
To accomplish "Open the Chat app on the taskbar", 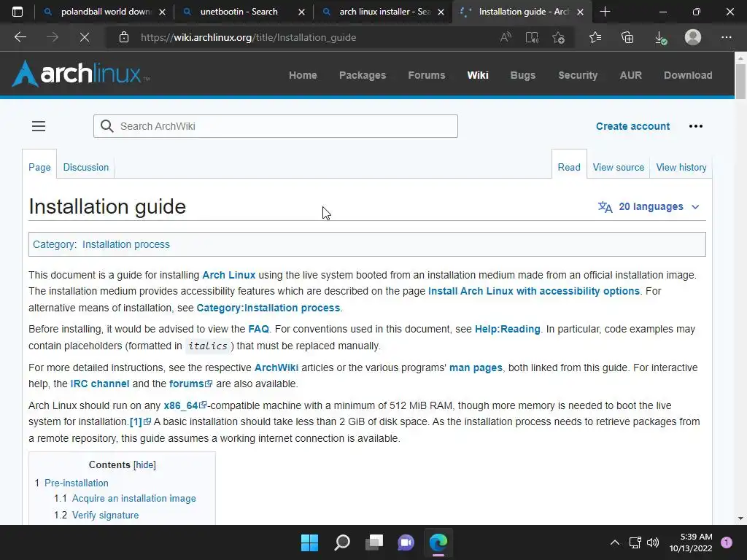I will (406, 542).
